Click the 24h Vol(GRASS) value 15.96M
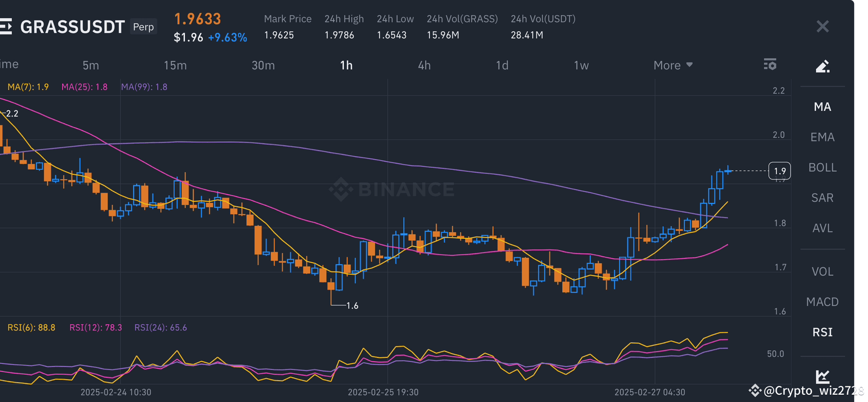Screen dimensions: 868x402 click(443, 35)
